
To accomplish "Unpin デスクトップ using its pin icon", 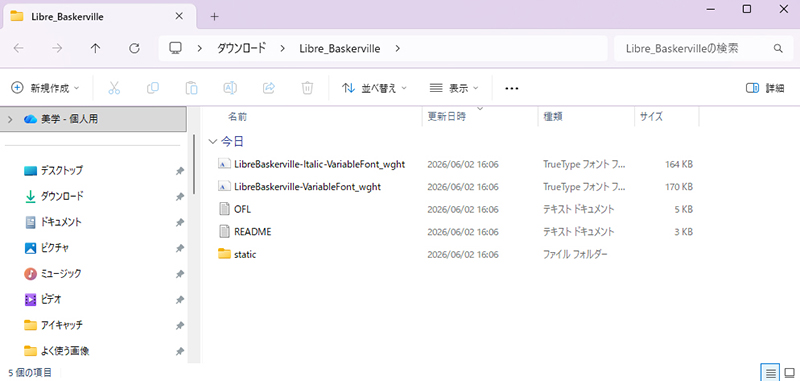I will (x=180, y=171).
